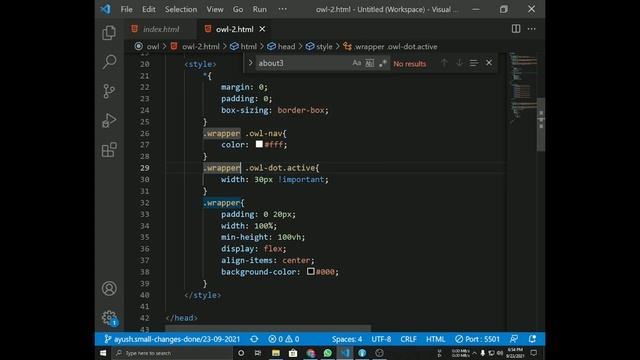640x360 pixels.
Task: Click the closing '</style>' tag
Action: pyautogui.click(x=202, y=295)
